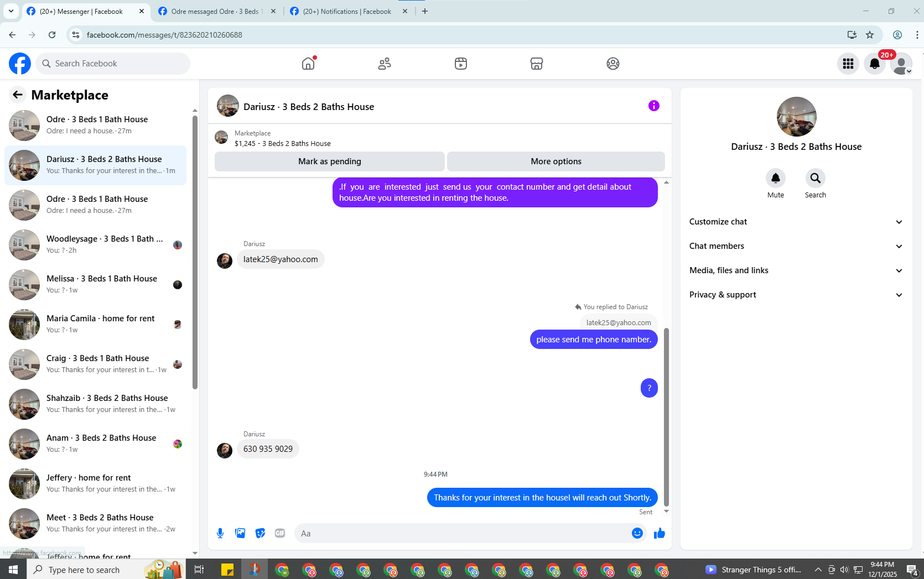Open the Craig 3 Beds 1 Bath House chat

coord(95,364)
